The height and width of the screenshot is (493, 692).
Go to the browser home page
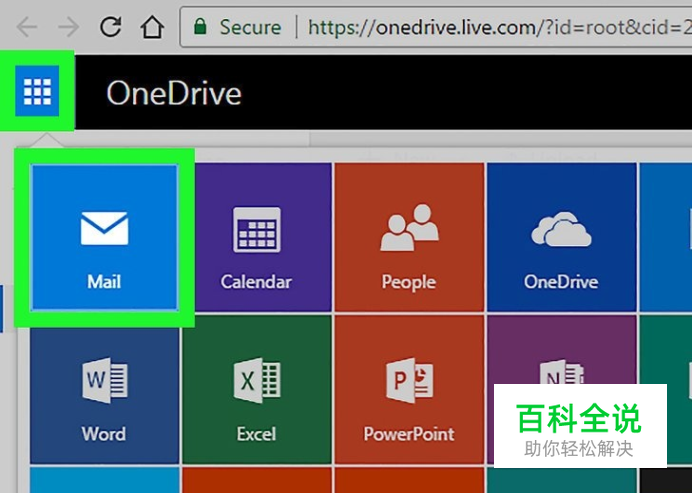coord(152,27)
